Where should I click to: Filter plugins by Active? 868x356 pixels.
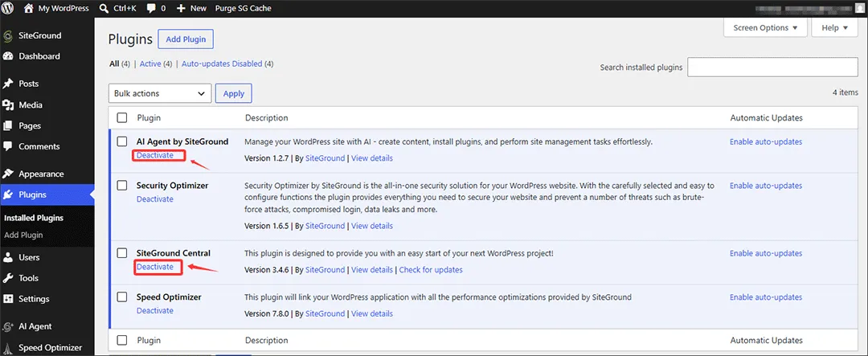click(150, 63)
